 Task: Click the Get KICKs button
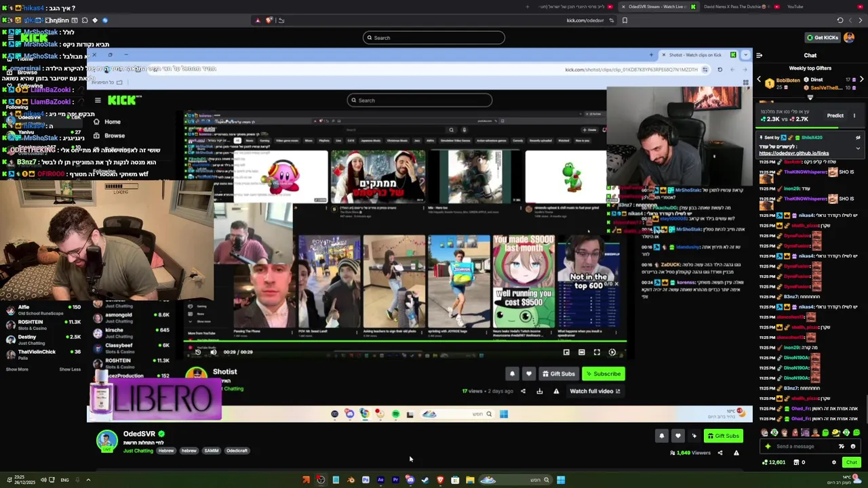[823, 38]
